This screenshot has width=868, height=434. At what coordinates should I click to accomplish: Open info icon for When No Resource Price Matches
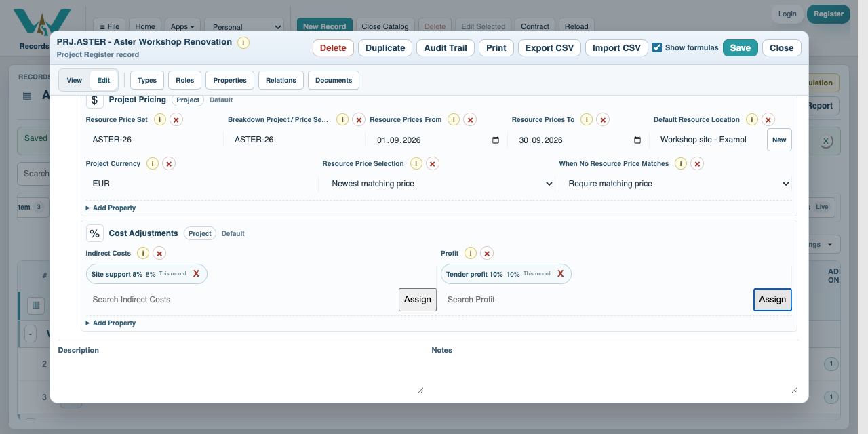(x=681, y=164)
